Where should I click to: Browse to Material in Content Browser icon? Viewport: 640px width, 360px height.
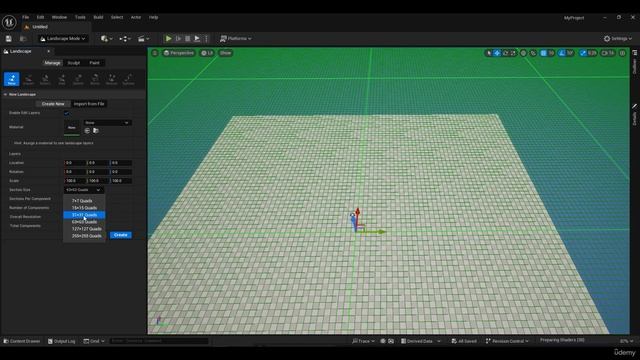[96, 131]
